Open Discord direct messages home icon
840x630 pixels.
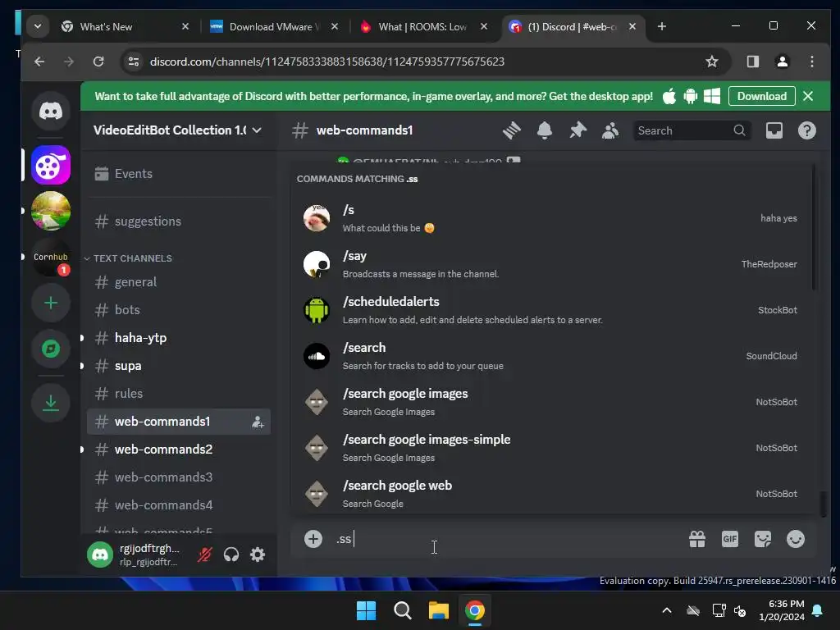(x=51, y=112)
